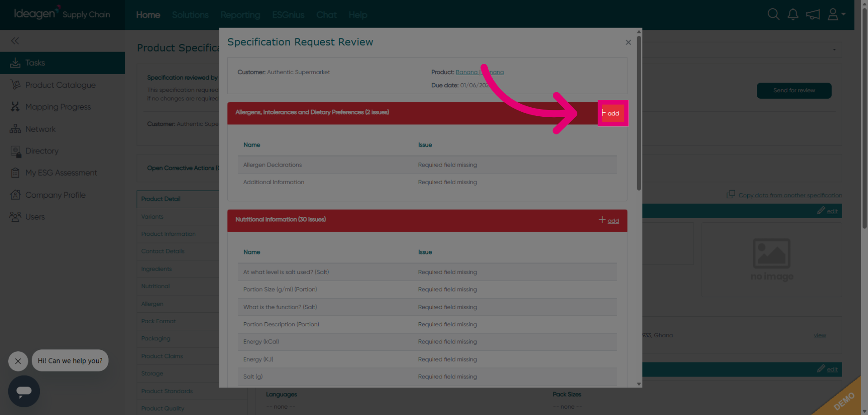Viewport: 868px width, 415px height.
Task: Click the 'Hi! Can we help you?' message
Action: click(x=70, y=361)
